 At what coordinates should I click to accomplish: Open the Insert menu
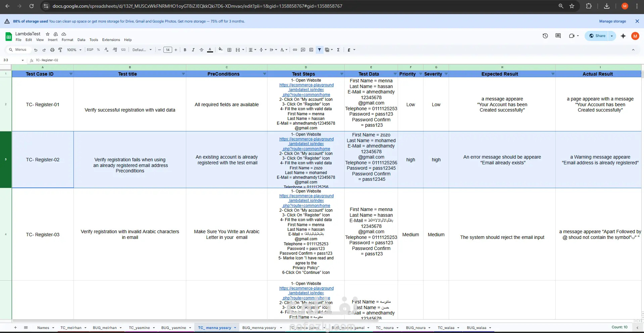point(53,40)
